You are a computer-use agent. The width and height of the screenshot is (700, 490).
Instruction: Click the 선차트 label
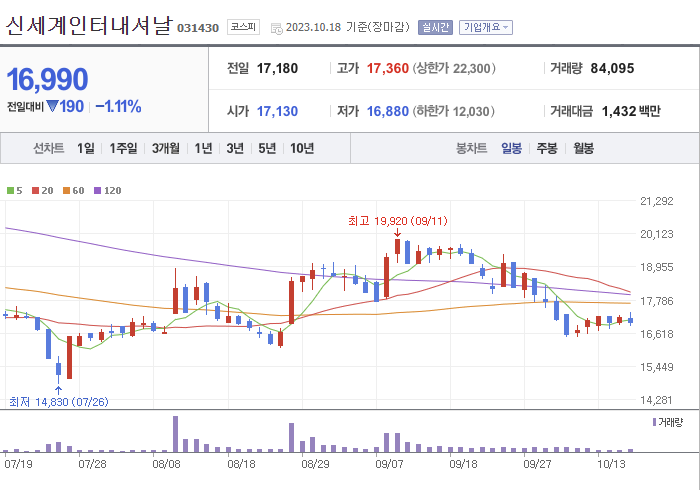tap(49, 148)
